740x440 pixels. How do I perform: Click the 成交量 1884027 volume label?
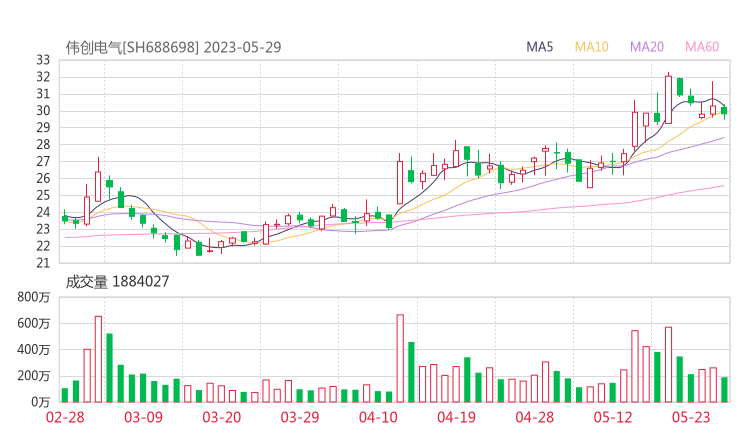coord(117,282)
